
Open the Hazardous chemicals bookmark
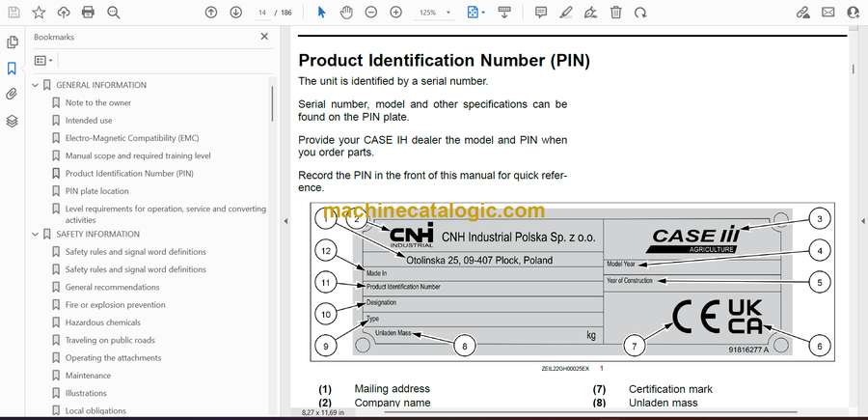103,322
